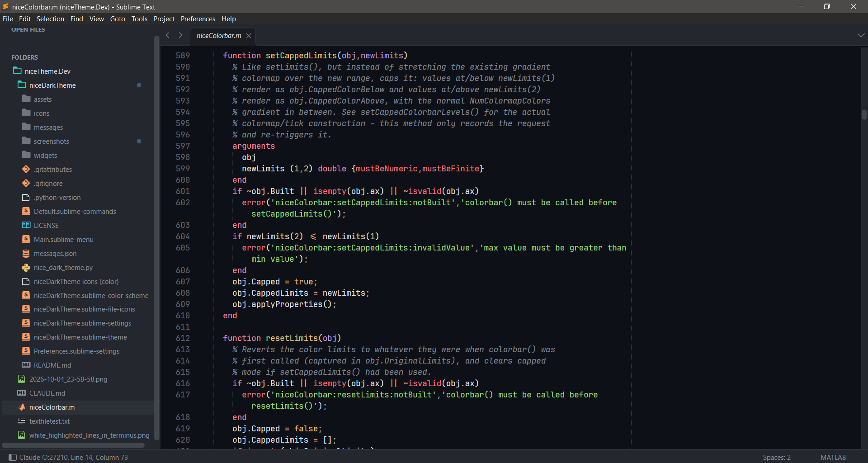Open the Selection menu
Viewport: 868px width, 463px height.
50,19
